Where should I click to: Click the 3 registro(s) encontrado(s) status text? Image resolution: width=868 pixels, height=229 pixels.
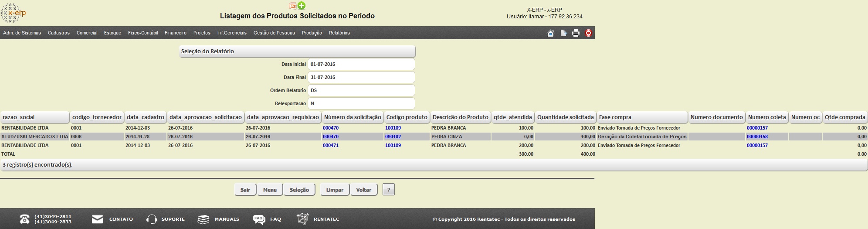pyautogui.click(x=37, y=165)
